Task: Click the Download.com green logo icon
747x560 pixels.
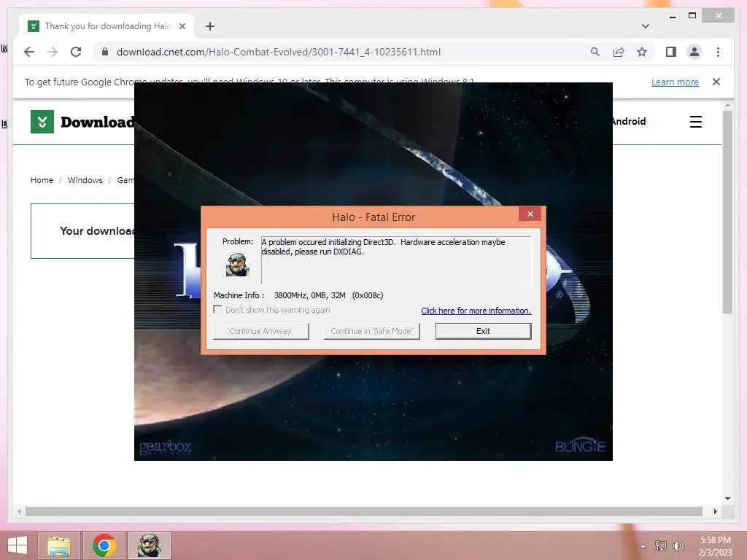Action: [42, 122]
